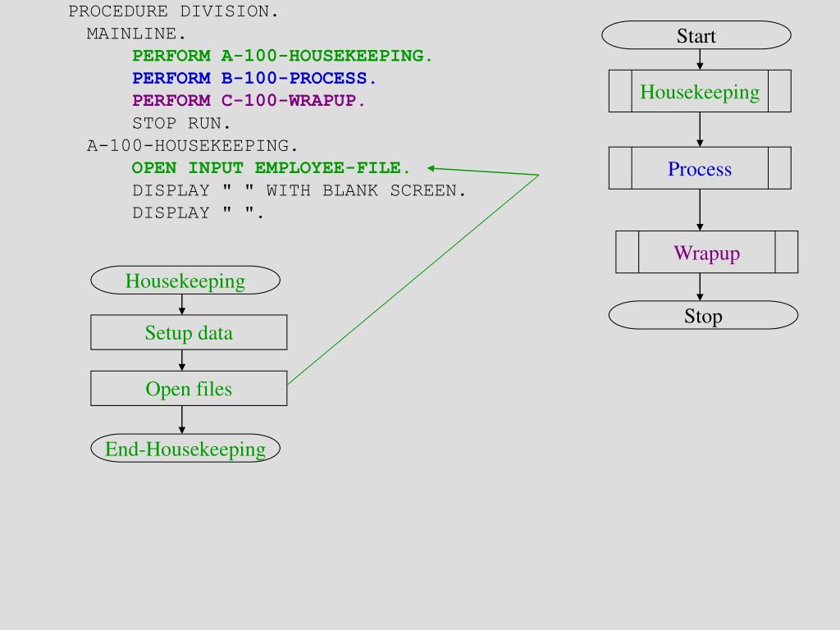Select the blue Process subprocess box
Image resolution: width=840 pixels, height=630 pixels.
[700, 168]
